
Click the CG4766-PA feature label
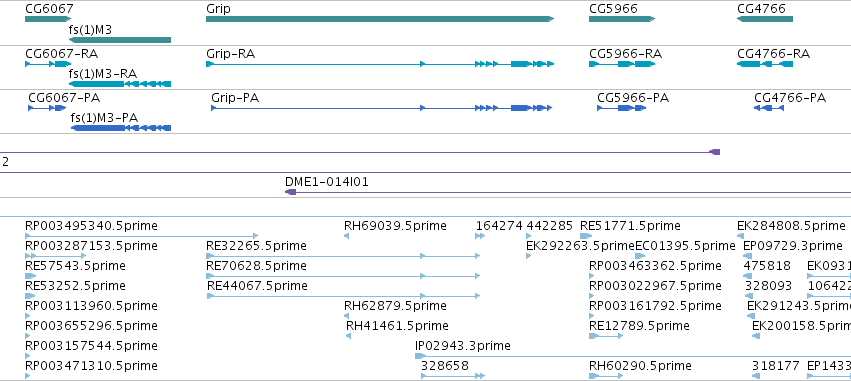(790, 98)
